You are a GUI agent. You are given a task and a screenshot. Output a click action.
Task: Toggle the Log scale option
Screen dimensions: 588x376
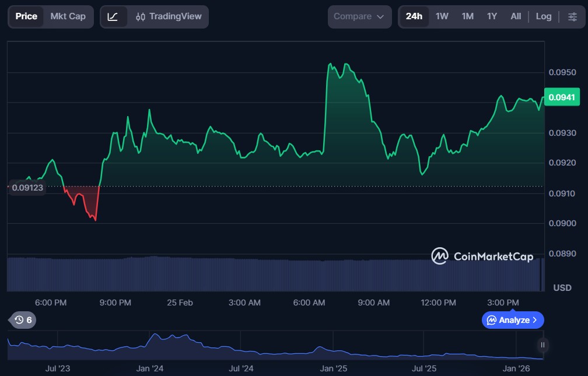tap(543, 16)
